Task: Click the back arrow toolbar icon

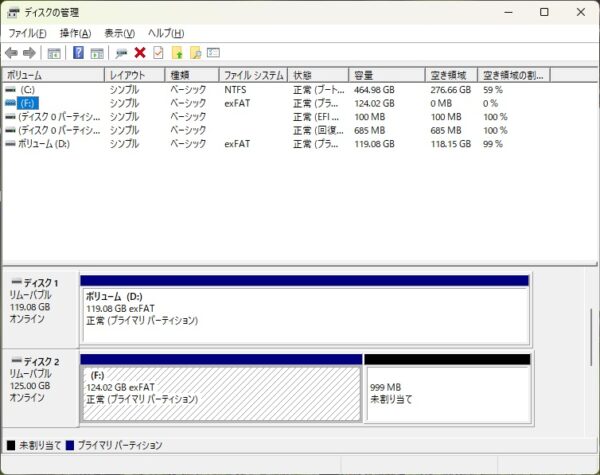Action: pos(11,53)
